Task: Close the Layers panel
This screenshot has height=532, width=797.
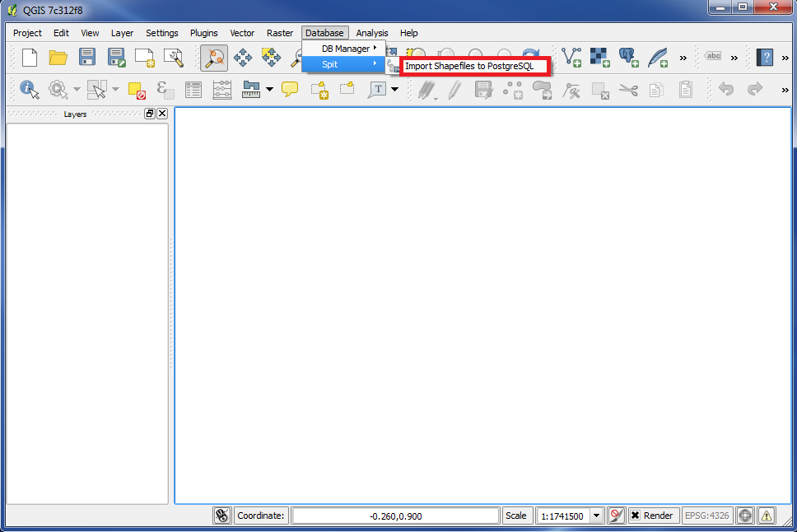Action: 162,114
